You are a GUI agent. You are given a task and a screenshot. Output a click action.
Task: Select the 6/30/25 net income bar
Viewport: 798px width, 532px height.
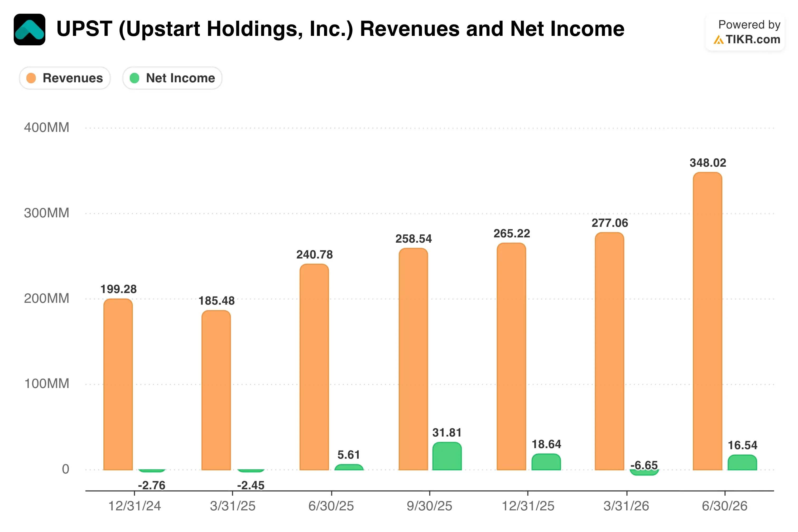349,467
